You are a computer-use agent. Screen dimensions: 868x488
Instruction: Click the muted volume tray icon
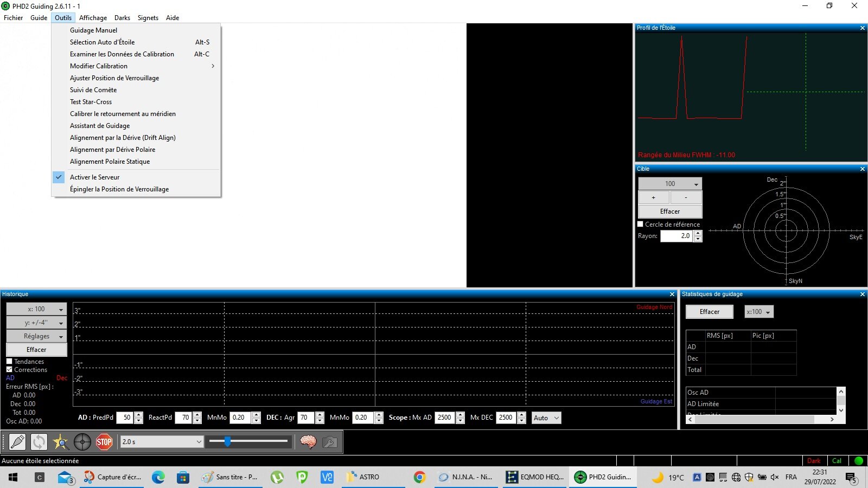tap(774, 477)
